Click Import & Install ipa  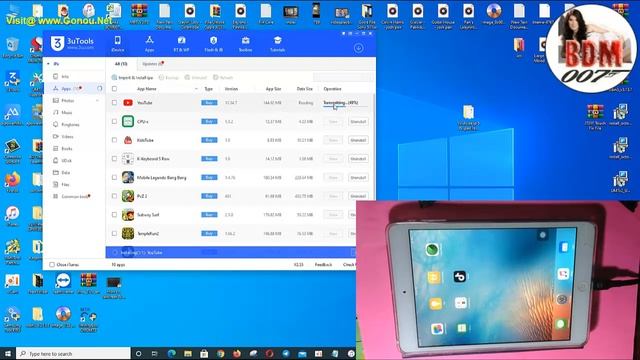point(133,77)
